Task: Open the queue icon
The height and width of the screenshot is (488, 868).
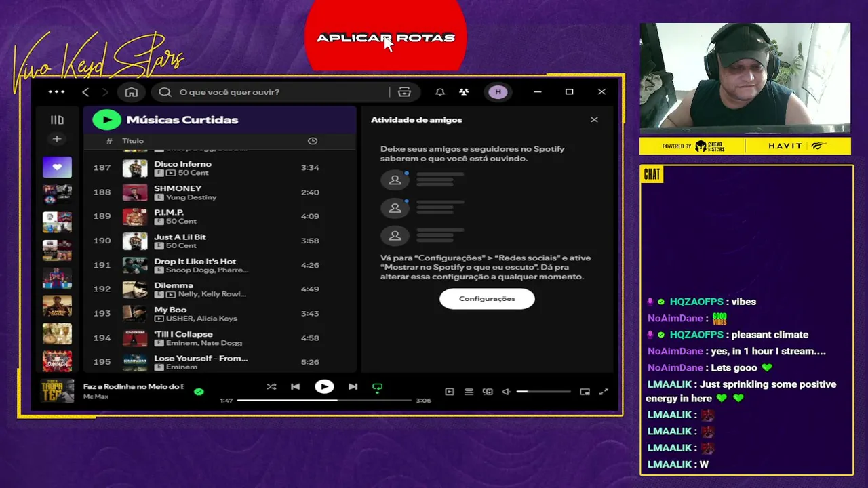Action: 469,392
